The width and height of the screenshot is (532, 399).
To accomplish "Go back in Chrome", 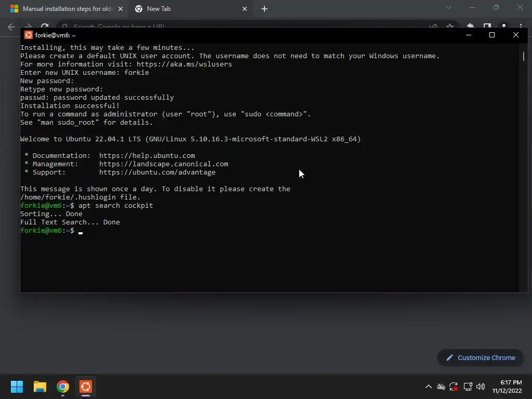I will pyautogui.click(x=11, y=27).
